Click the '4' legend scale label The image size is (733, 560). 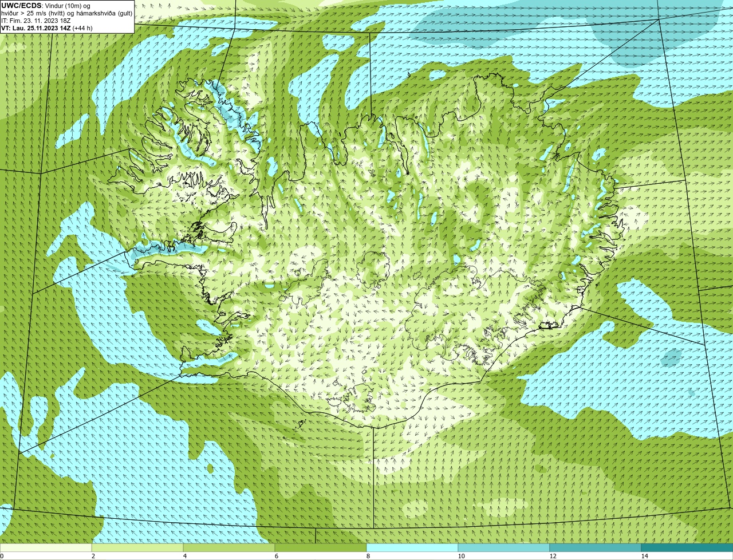pos(184,556)
